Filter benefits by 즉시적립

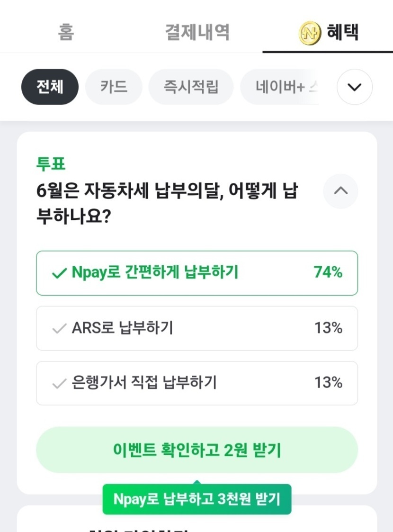(191, 87)
